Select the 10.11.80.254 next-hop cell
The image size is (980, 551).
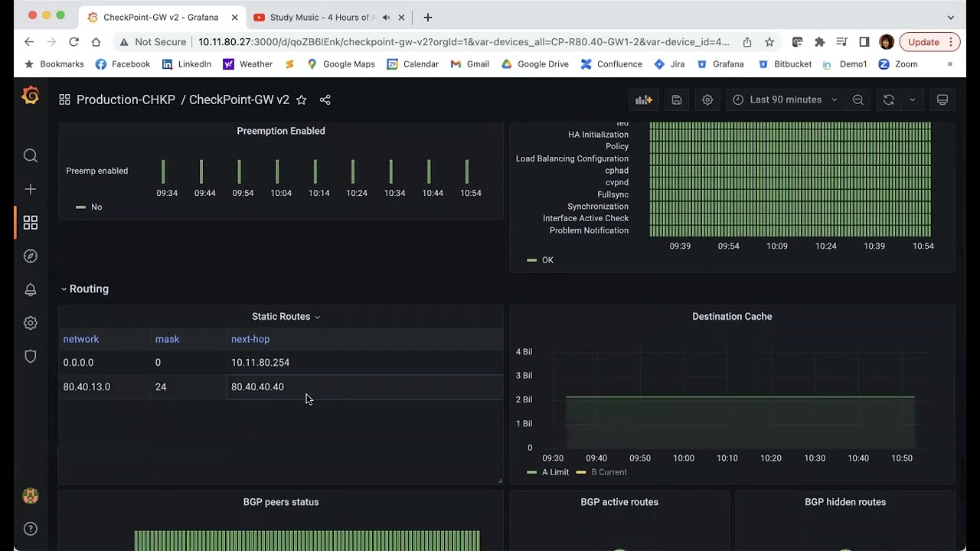pyautogui.click(x=366, y=363)
